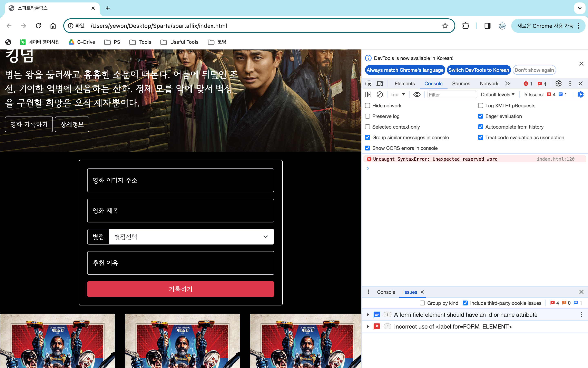
Task: Open the 별점선택 rating dropdown
Action: [192, 237]
